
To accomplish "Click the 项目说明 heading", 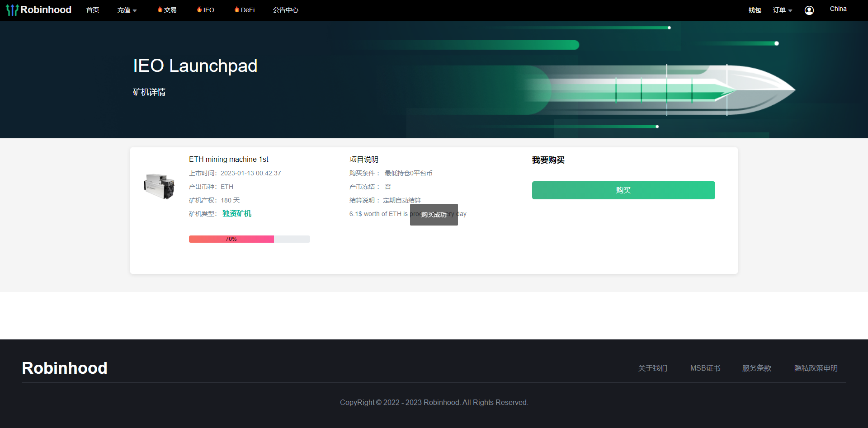I will pyautogui.click(x=364, y=160).
